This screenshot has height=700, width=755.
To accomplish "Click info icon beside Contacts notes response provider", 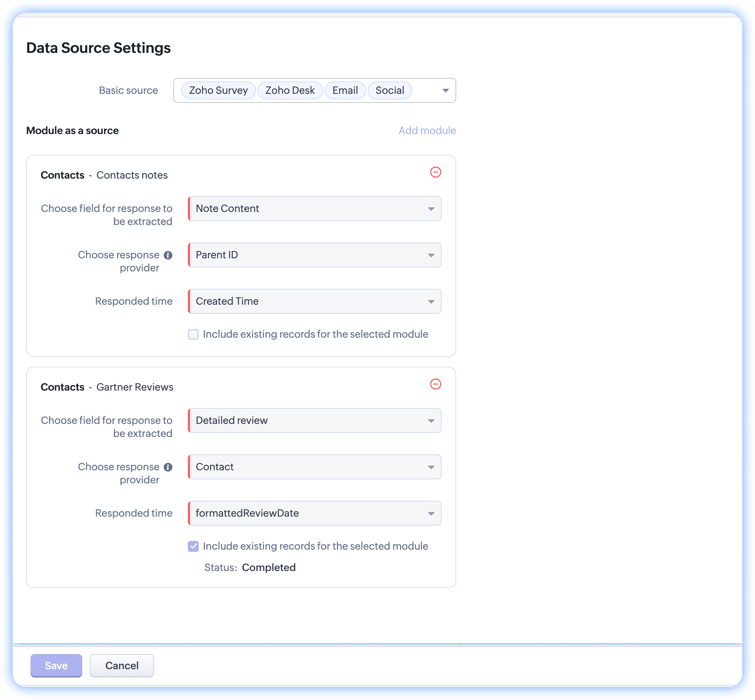I will click(x=168, y=255).
